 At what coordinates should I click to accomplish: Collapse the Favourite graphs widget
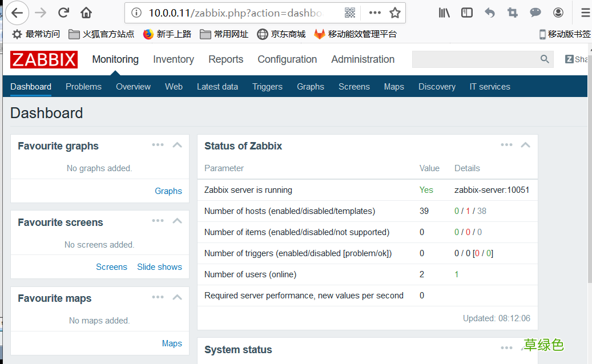177,145
